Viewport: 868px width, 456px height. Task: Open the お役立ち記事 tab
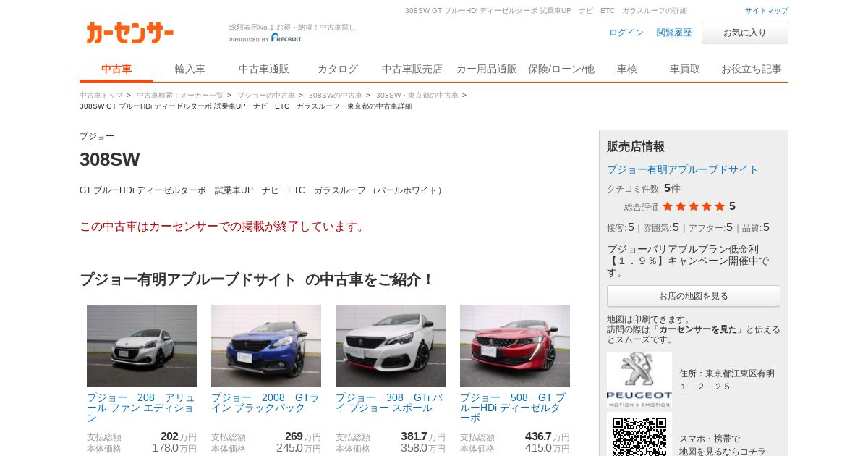coord(752,69)
